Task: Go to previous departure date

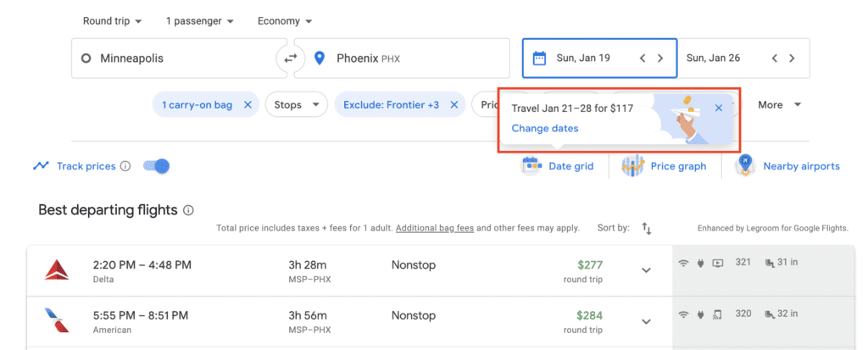Action: click(643, 58)
